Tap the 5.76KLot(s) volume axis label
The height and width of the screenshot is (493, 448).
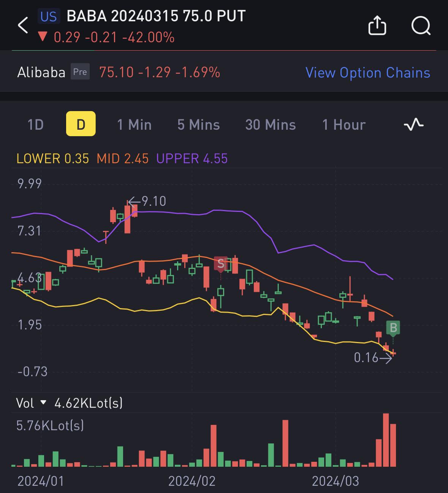(50, 425)
